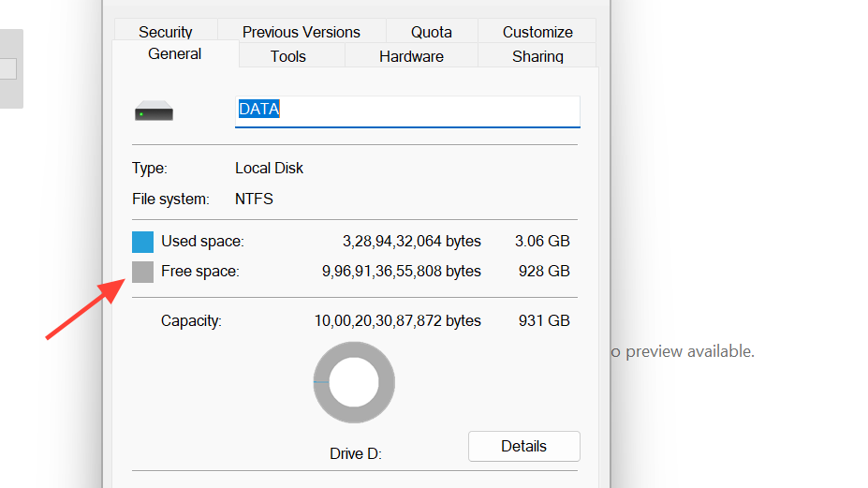Open the Hardware tab
Screen dimensions: 868x488
[x=411, y=56]
